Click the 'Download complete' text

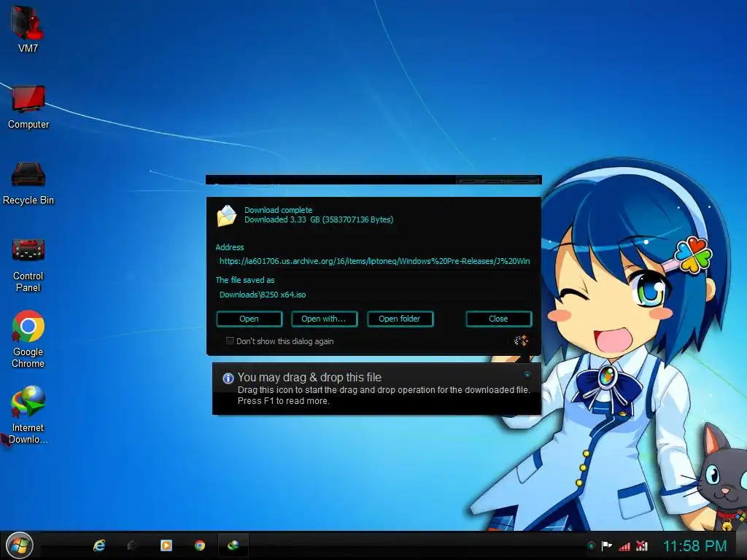(278, 210)
